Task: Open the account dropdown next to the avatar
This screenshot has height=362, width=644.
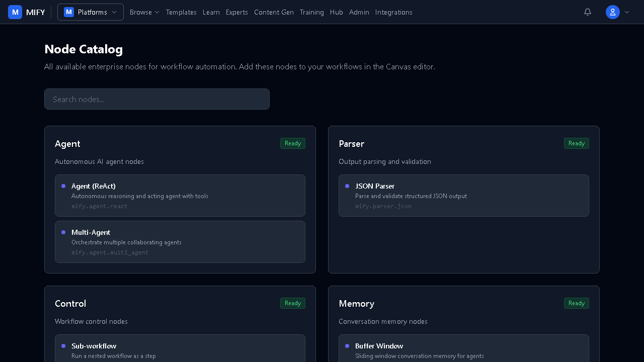Action: tap(627, 12)
